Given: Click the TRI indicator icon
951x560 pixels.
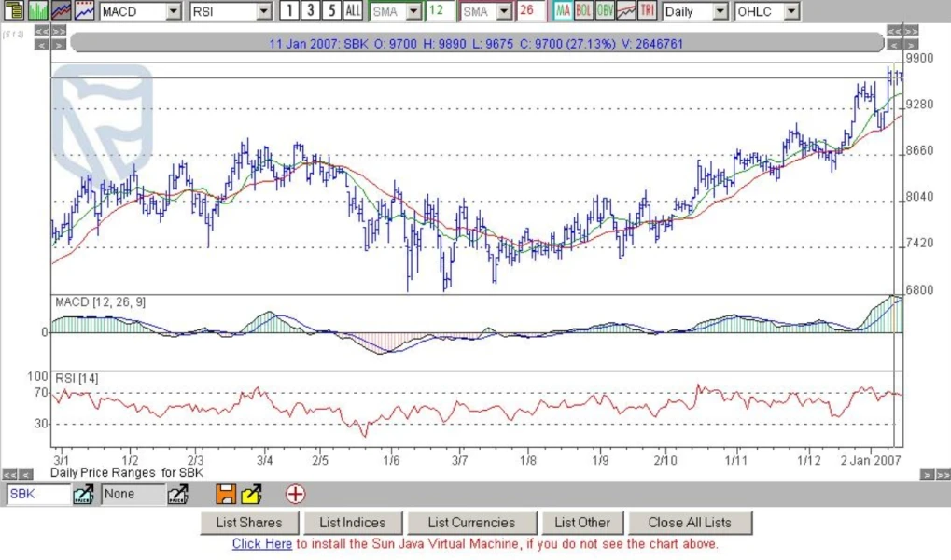Looking at the screenshot, I should tap(647, 11).
